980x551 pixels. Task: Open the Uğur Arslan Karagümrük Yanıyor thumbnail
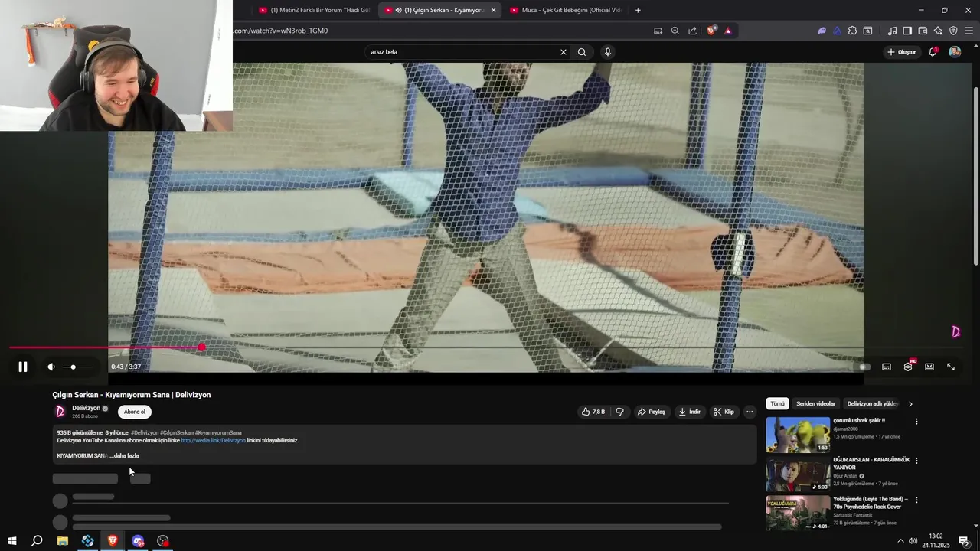798,474
